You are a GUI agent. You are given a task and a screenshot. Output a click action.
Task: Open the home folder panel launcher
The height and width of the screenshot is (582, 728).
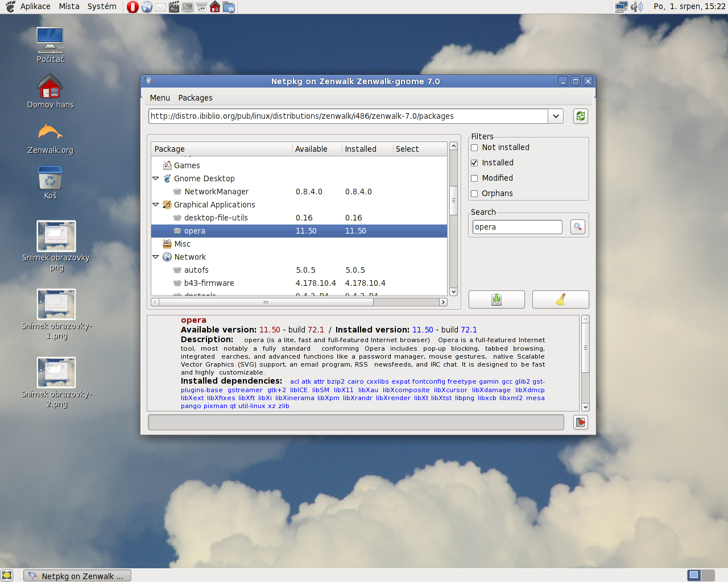click(215, 7)
